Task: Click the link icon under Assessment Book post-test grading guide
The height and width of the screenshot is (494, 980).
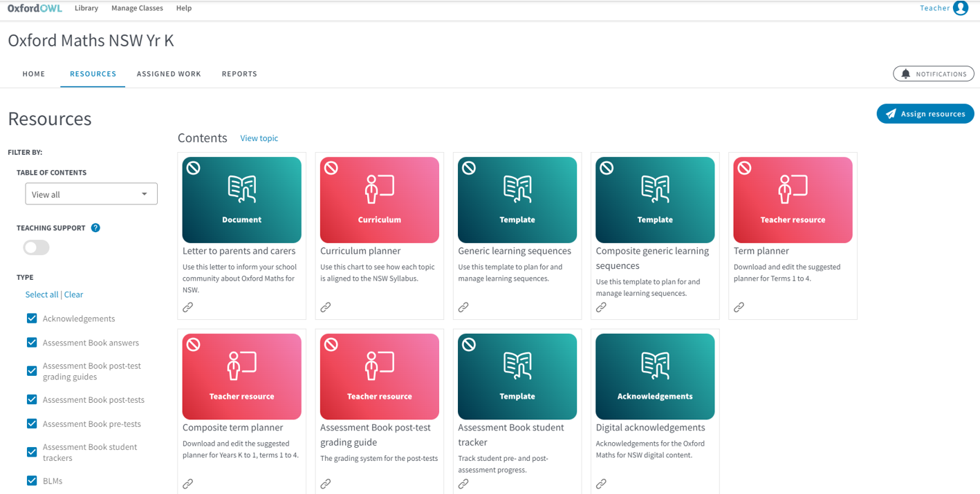Action: coord(326,484)
